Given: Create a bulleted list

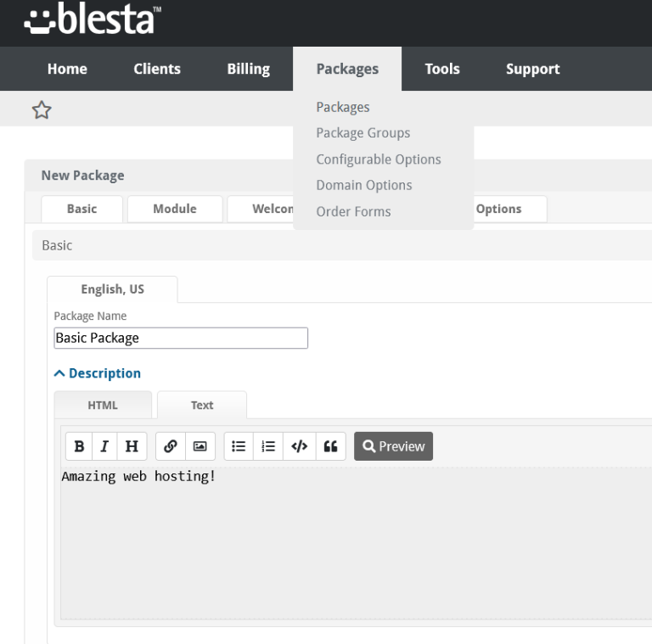Looking at the screenshot, I should (239, 446).
